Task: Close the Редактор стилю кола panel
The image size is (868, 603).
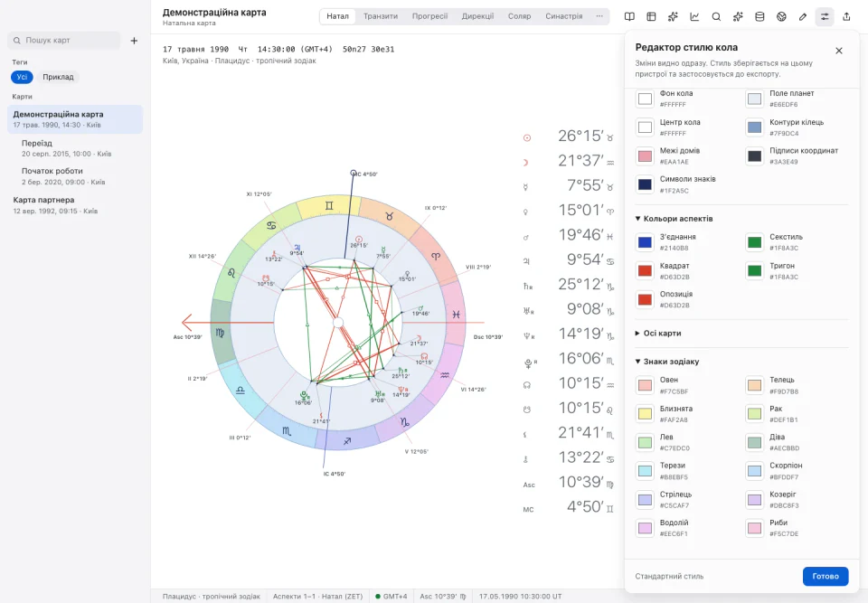Action: [x=839, y=51]
